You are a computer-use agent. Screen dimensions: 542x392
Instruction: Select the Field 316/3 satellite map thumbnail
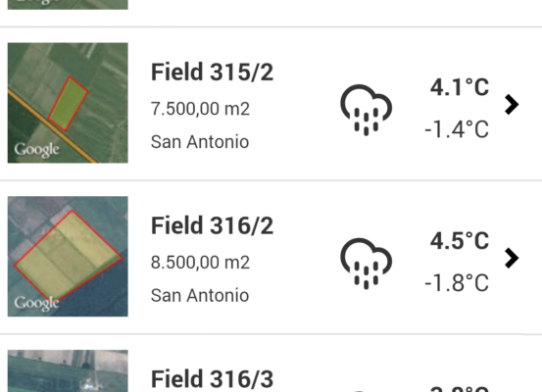tap(68, 370)
